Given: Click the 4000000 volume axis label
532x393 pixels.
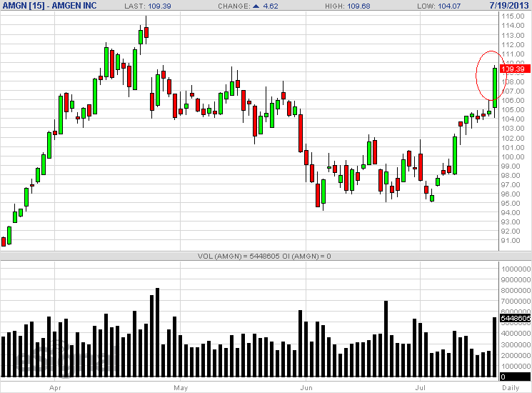Looking at the screenshot, I should 516,334.
